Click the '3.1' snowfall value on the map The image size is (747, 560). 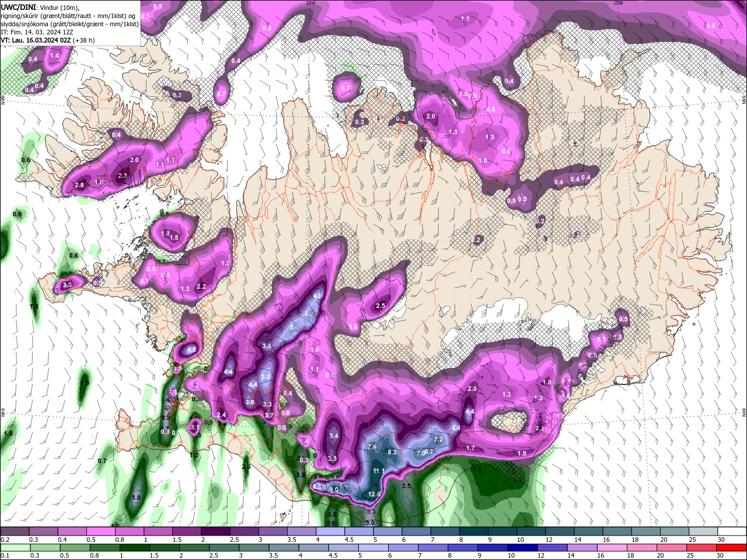(x=195, y=428)
